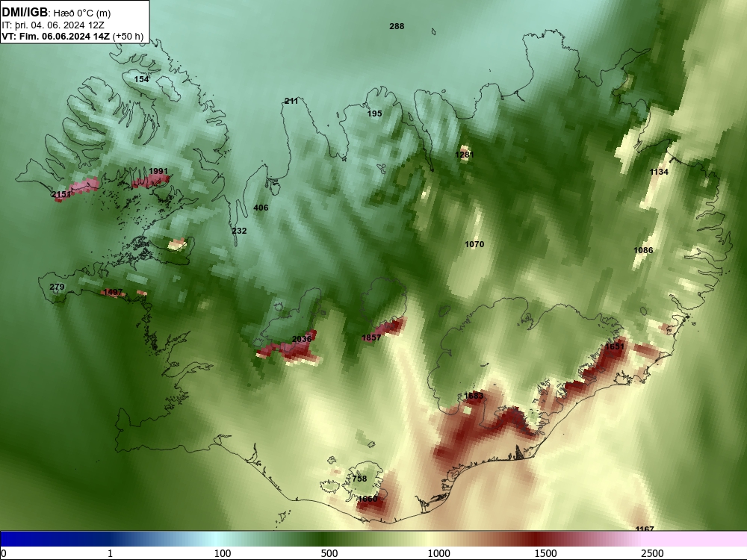This screenshot has height=560, width=747.
Task: Click the VT: Fim. 06.06.2024 14Z line
Action: click(72, 36)
